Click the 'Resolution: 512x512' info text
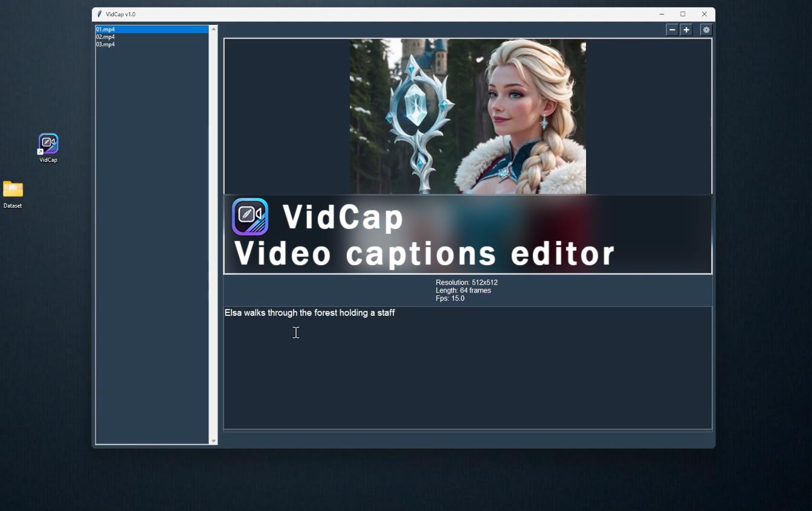 pos(466,282)
